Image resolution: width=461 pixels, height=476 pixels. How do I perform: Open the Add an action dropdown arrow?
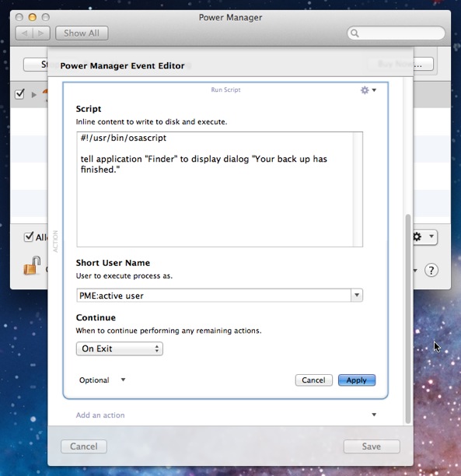[374, 415]
